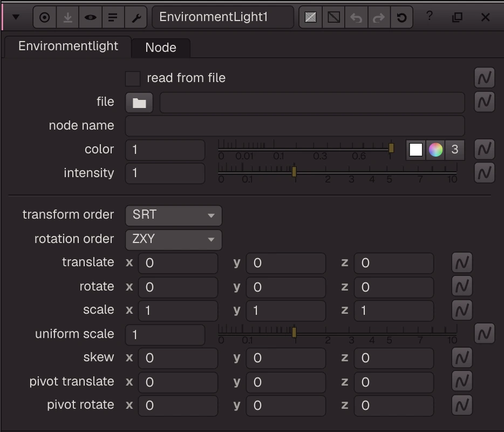Click the intensity slider handle
This screenshot has height=432, width=504.
click(294, 171)
